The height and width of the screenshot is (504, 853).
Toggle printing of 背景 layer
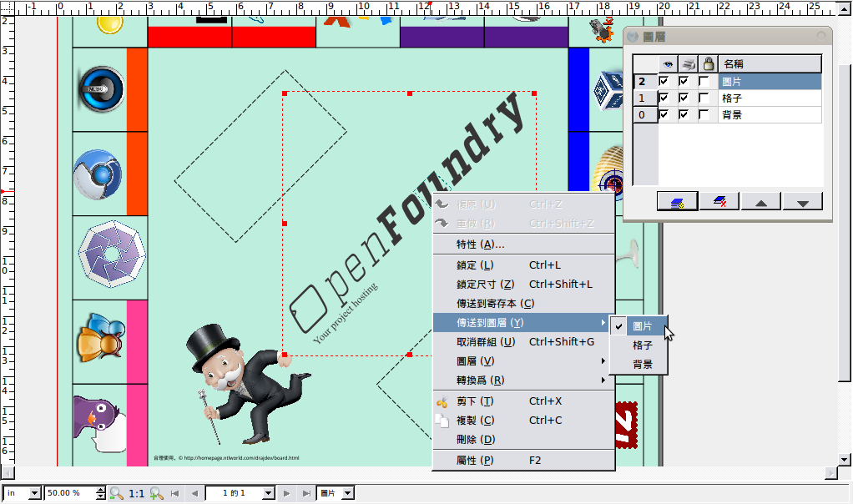(x=684, y=114)
